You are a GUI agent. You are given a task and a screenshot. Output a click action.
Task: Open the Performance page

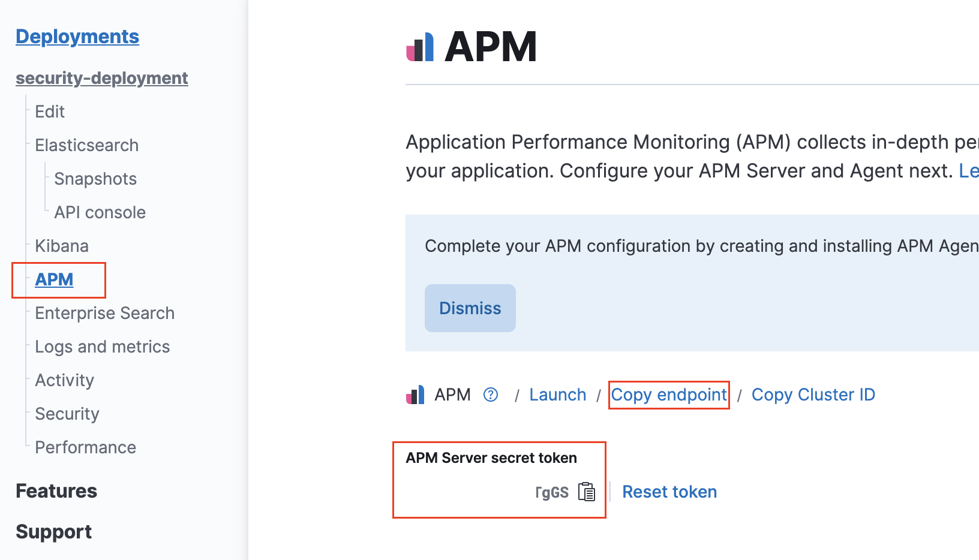(x=85, y=447)
